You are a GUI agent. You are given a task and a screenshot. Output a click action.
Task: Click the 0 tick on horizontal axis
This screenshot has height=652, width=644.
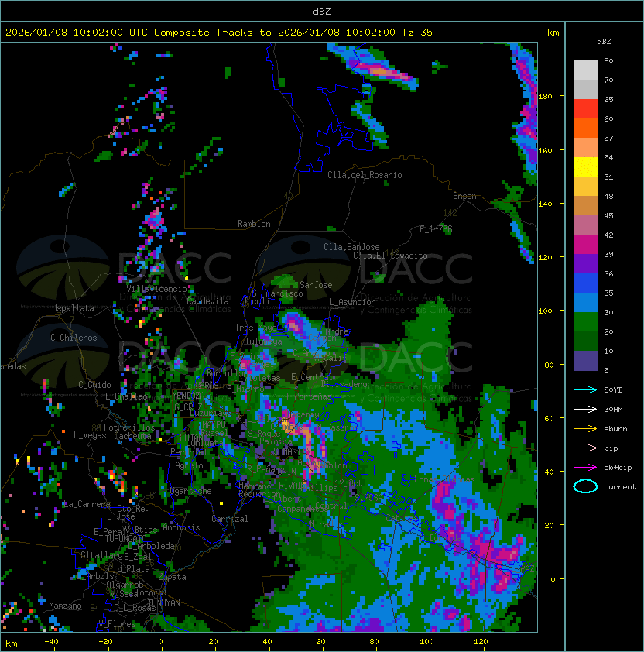[x=160, y=642]
